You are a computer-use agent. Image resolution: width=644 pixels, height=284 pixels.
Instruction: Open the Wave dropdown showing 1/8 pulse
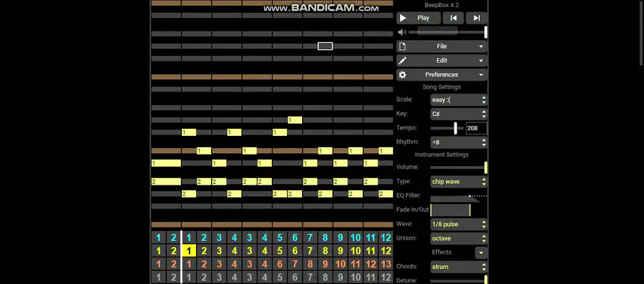coord(459,225)
